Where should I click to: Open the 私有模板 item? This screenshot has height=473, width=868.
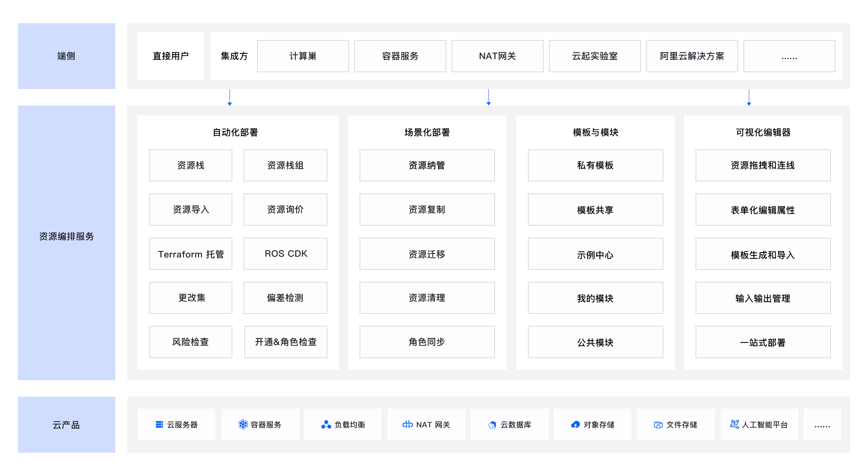[595, 165]
